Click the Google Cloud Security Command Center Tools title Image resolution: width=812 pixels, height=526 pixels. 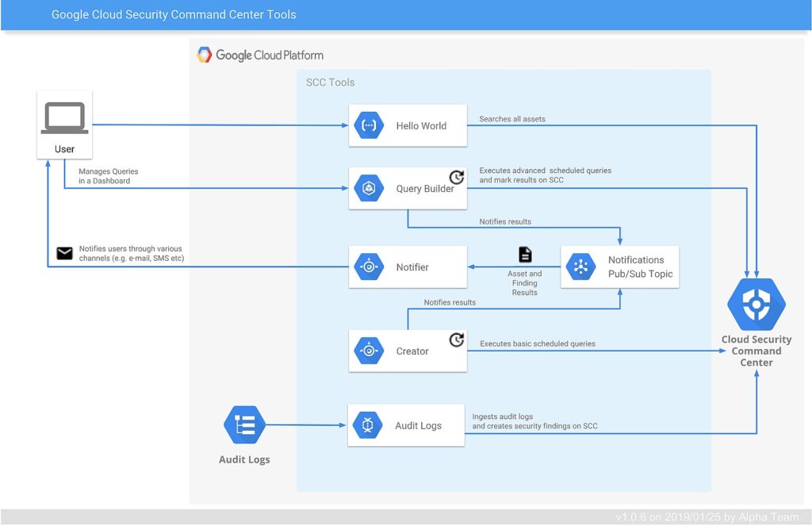click(x=174, y=14)
